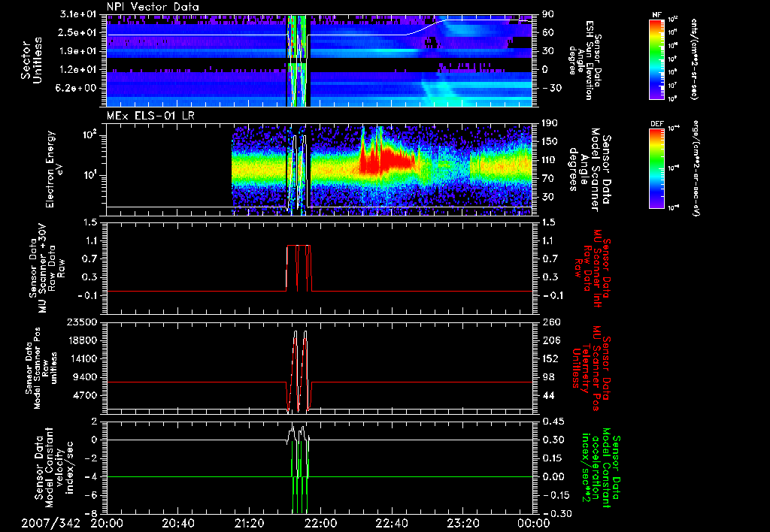Click the DEF color scale bar

point(657,168)
